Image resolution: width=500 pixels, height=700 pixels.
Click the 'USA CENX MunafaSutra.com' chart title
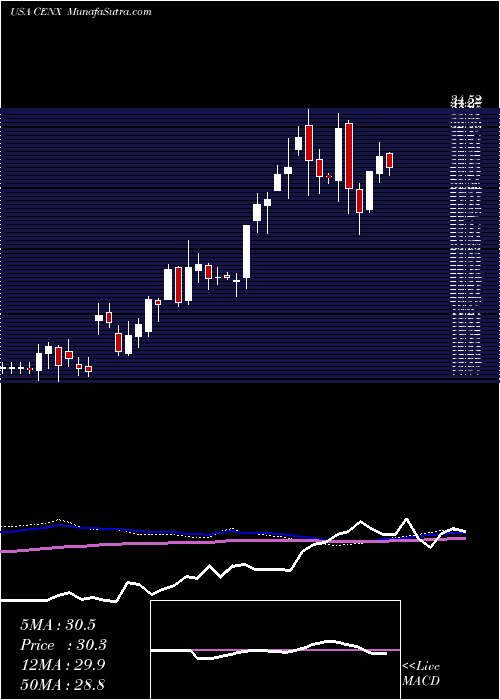tap(81, 12)
